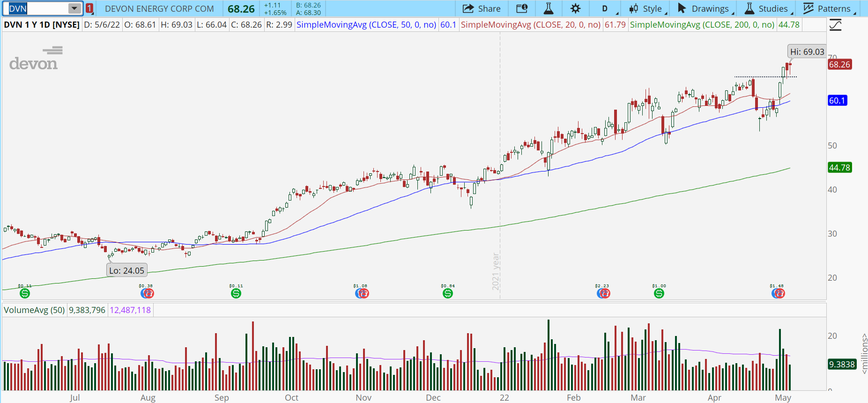Click the red 68.26 last price label
The image size is (868, 403).
839,65
